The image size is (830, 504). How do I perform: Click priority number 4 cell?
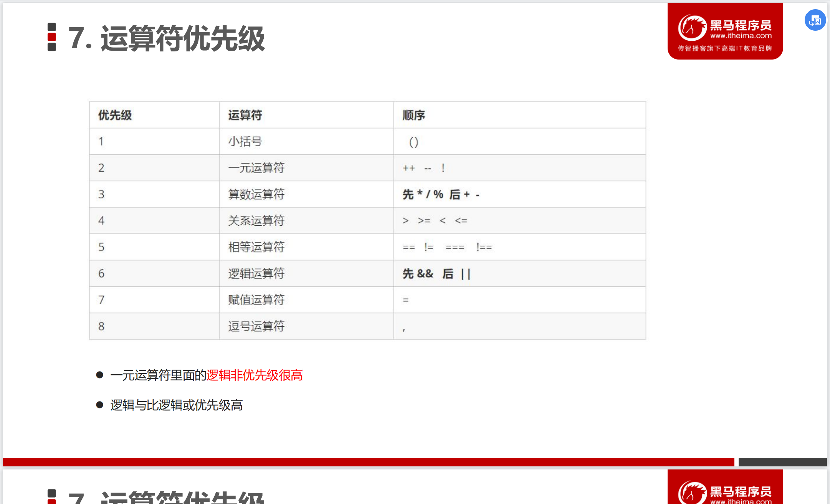click(x=154, y=221)
